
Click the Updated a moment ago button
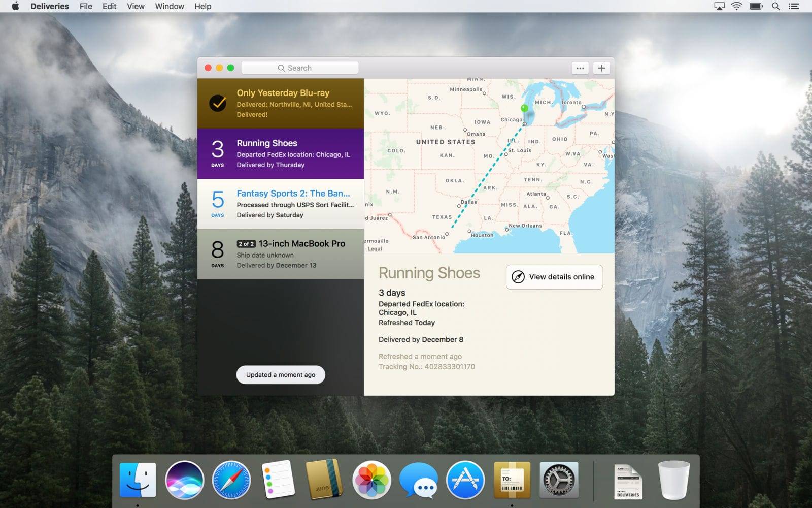[281, 375]
